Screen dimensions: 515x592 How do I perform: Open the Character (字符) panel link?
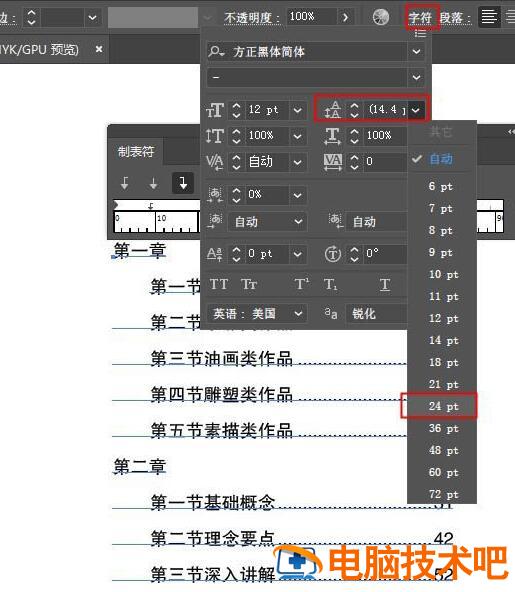pos(420,17)
